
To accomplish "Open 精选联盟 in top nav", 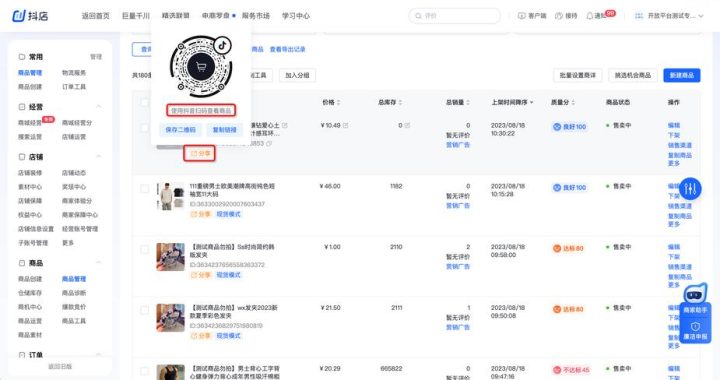I will pos(175,16).
